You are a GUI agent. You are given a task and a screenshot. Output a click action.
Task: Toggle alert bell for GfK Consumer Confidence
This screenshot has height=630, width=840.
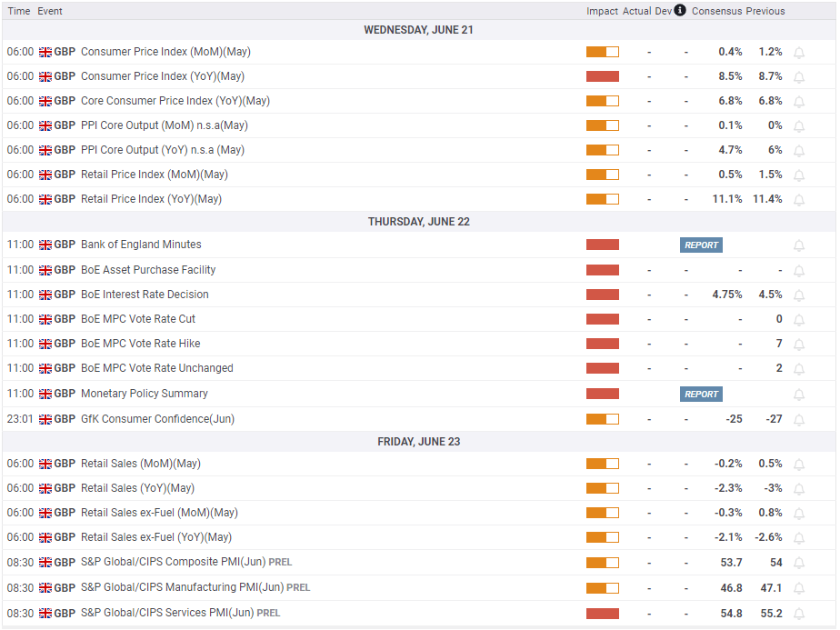pos(799,419)
